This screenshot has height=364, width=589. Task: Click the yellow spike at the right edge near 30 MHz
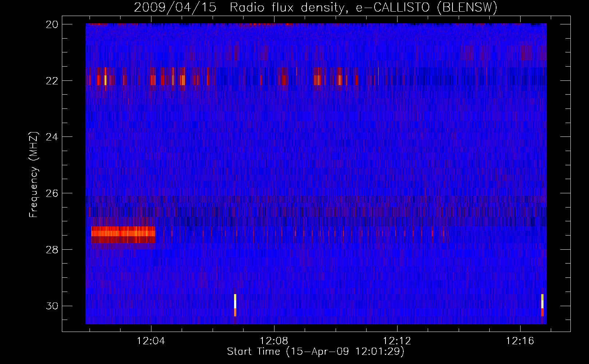click(x=542, y=305)
